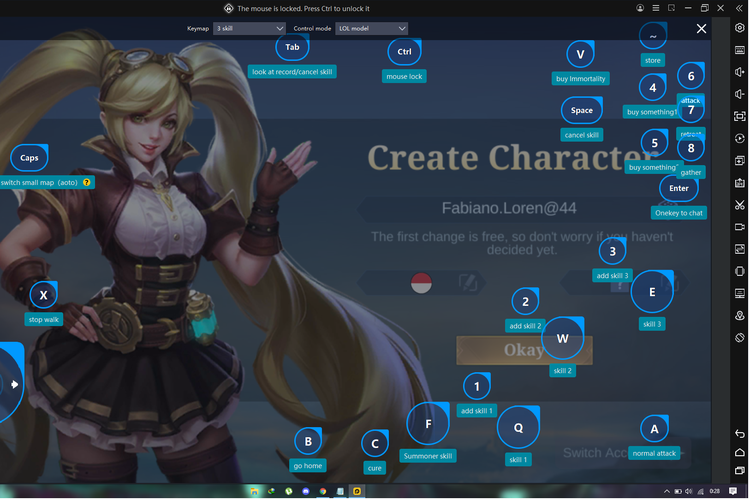Click the yellow help icon near switch small map
The image size is (750, 500).
pyautogui.click(x=87, y=182)
